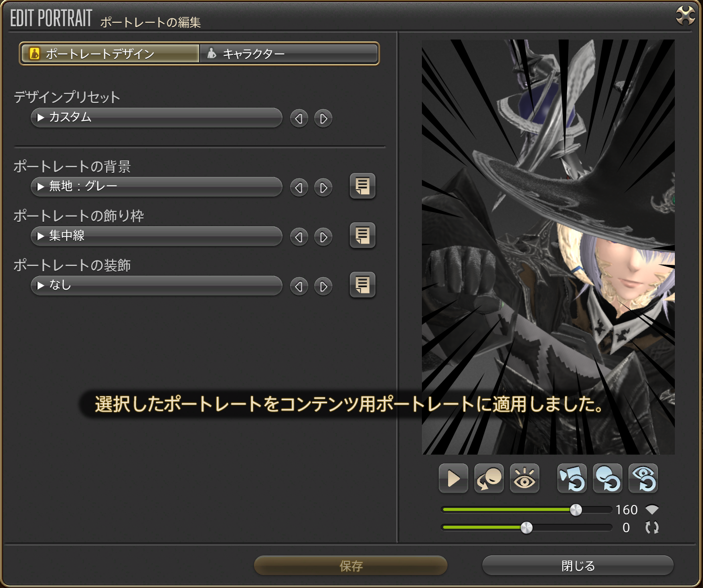Open the list for ポートレートの背景
Viewport: 703px width, 588px height.
pos(362,186)
